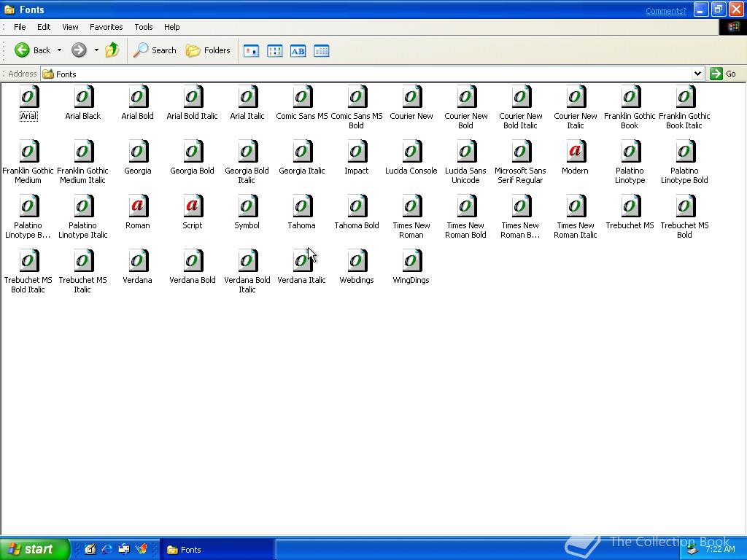This screenshot has height=560, width=747.
Task: Open the Comments? link
Action: (x=665, y=11)
